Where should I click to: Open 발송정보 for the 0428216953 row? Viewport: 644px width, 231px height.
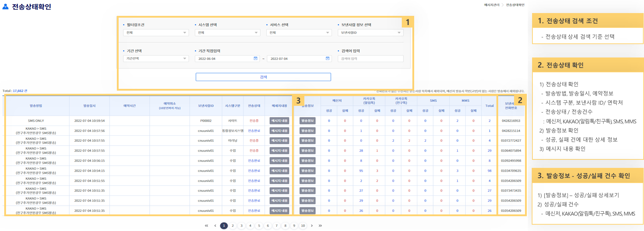click(x=308, y=121)
